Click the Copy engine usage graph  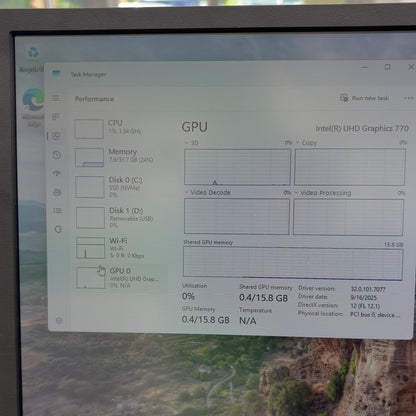(x=350, y=167)
